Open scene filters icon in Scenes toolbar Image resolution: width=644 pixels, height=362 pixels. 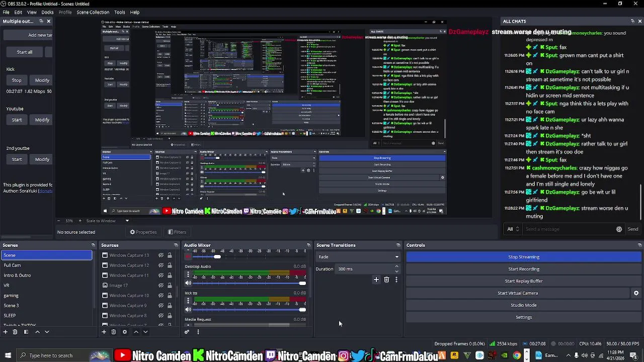click(26, 332)
